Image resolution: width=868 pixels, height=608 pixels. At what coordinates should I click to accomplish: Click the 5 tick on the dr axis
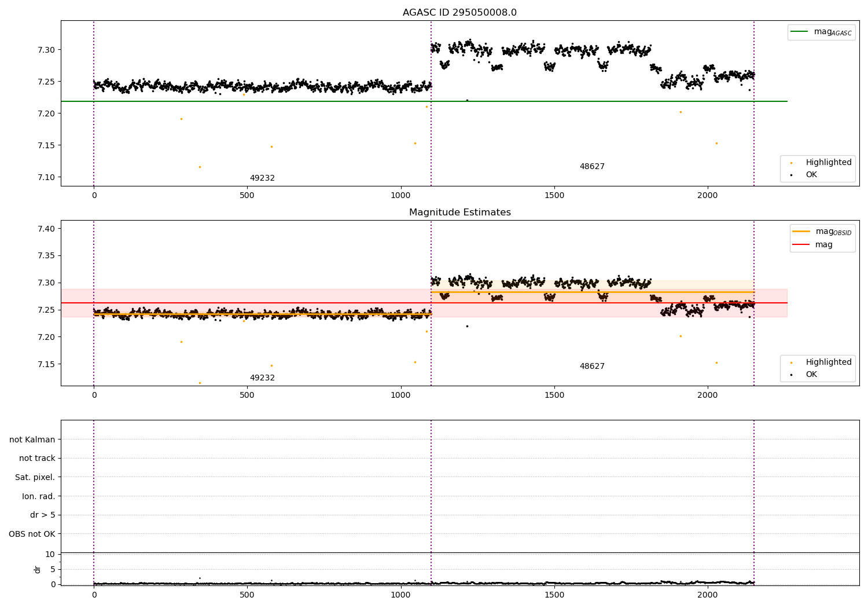pyautogui.click(x=53, y=570)
